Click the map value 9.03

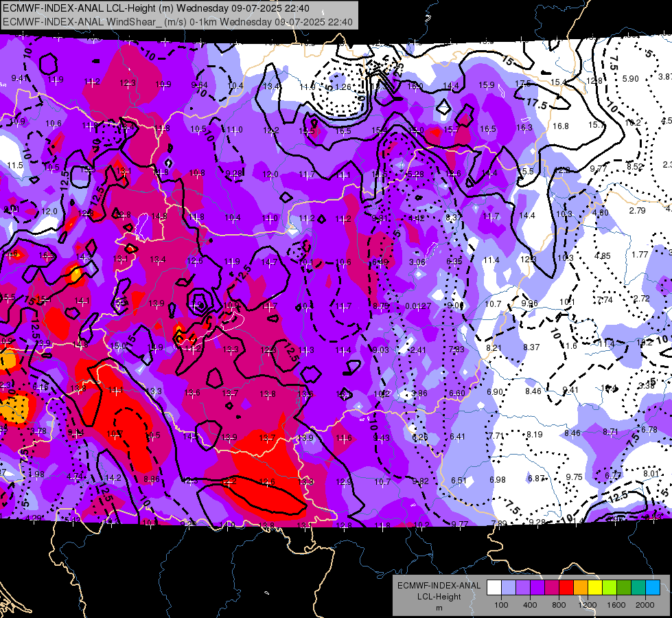380,350
